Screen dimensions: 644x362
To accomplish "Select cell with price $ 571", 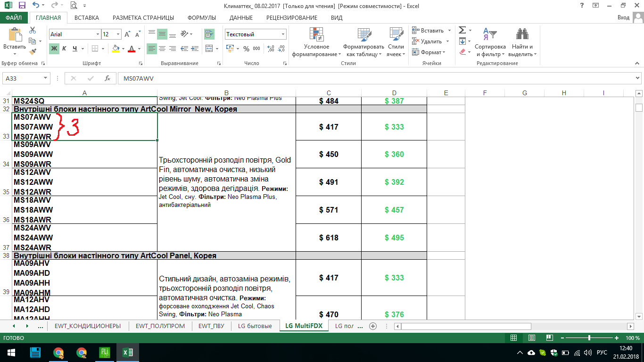I will [329, 210].
